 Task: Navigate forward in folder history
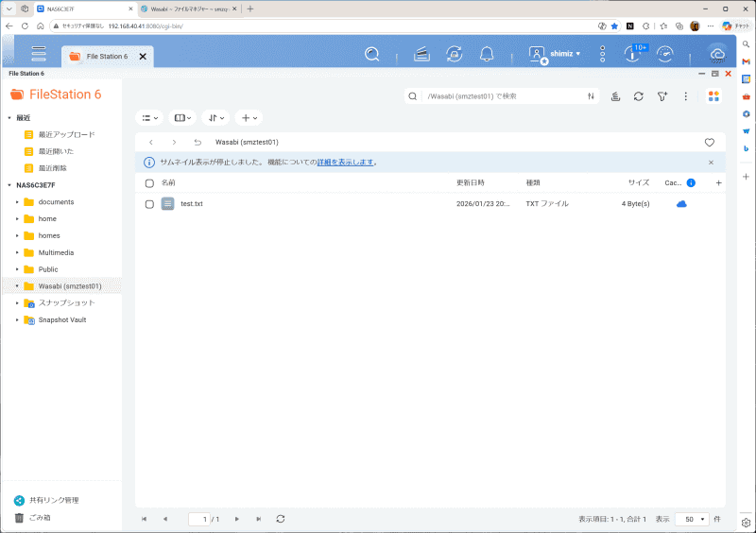pyautogui.click(x=174, y=143)
